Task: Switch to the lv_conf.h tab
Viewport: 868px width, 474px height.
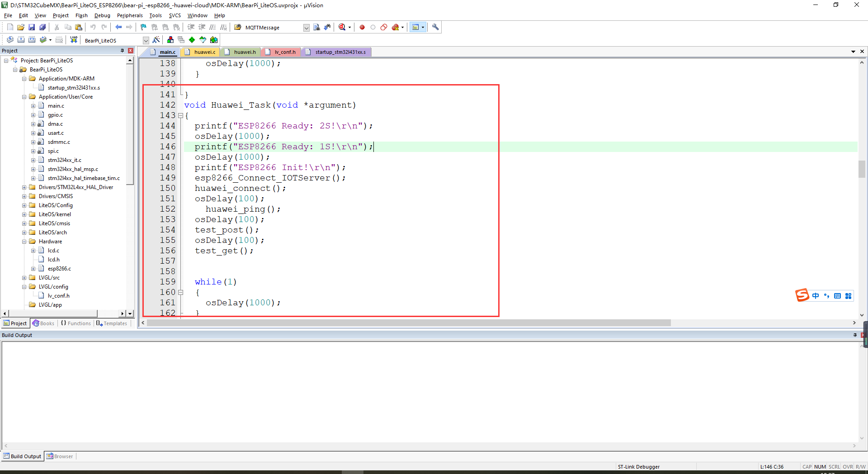Action: tap(281, 52)
